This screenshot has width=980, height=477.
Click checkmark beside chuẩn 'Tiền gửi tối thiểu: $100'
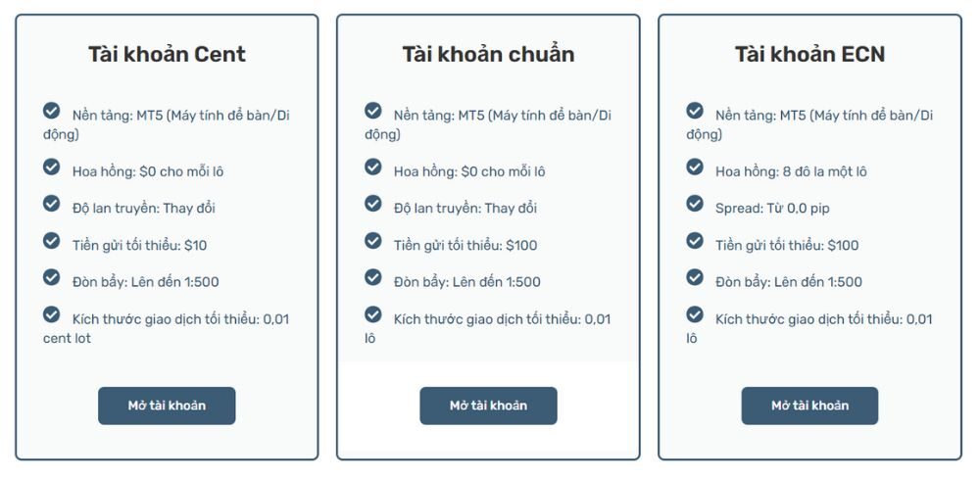point(373,240)
